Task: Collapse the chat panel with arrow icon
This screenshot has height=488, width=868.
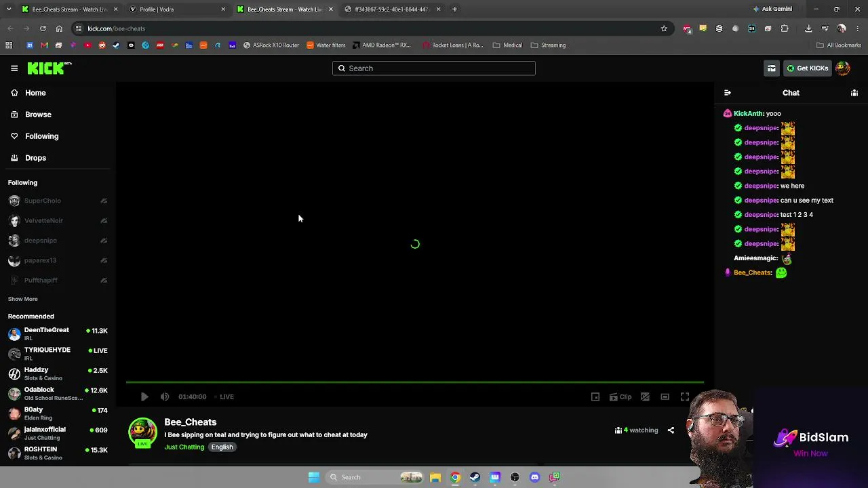Action: click(x=728, y=93)
